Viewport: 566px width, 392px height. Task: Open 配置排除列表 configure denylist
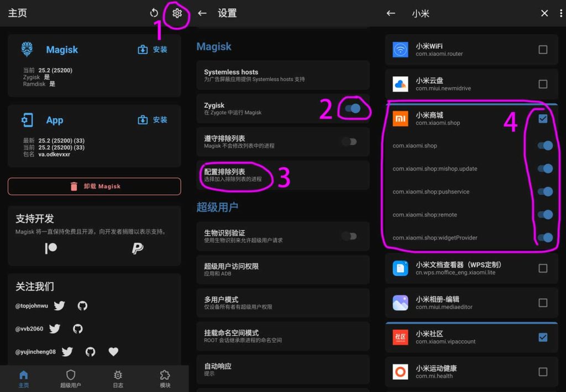click(x=283, y=175)
